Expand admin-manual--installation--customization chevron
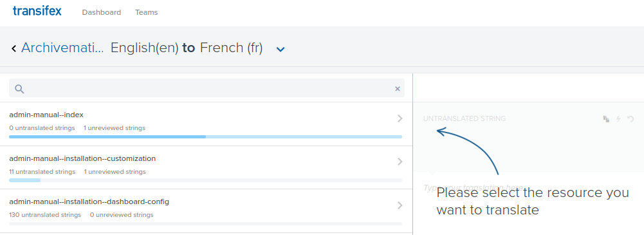 pyautogui.click(x=400, y=162)
